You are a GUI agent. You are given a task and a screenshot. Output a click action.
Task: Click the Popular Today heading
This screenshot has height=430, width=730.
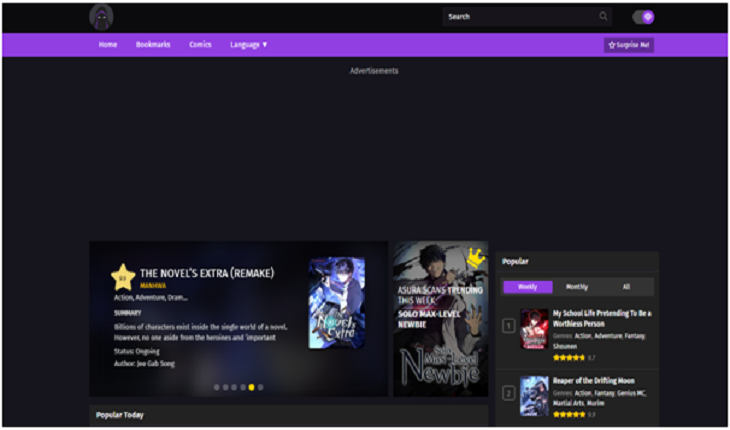tap(120, 415)
